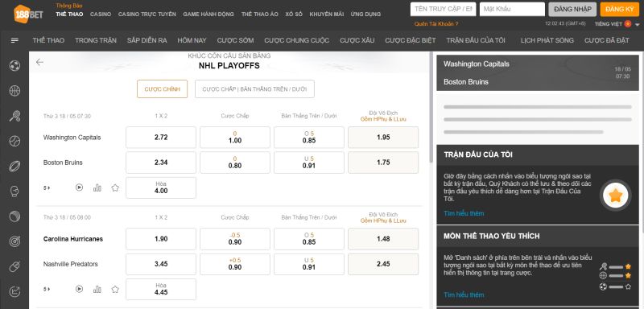Click the page vertical scrollbar
The image size is (644, 309).
click(431, 108)
